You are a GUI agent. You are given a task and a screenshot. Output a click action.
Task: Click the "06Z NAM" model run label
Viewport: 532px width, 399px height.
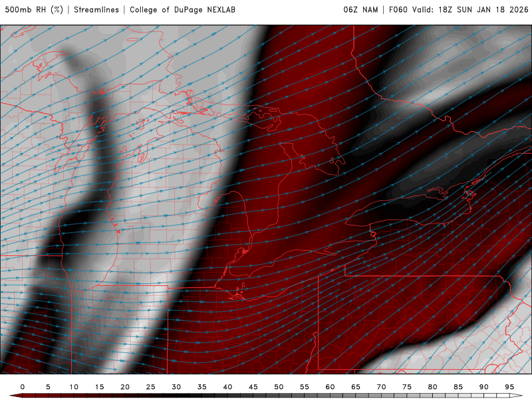[360, 9]
